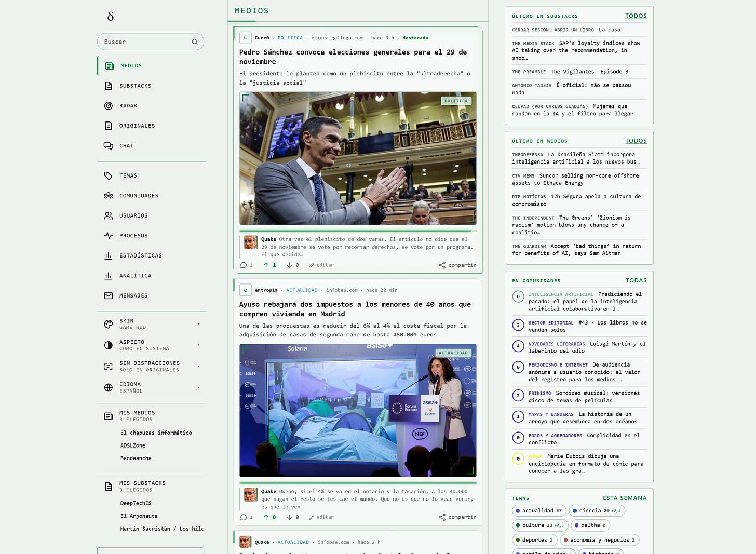The image size is (756, 554).
Task: Expand the Mis Substacks section
Action: (x=152, y=487)
